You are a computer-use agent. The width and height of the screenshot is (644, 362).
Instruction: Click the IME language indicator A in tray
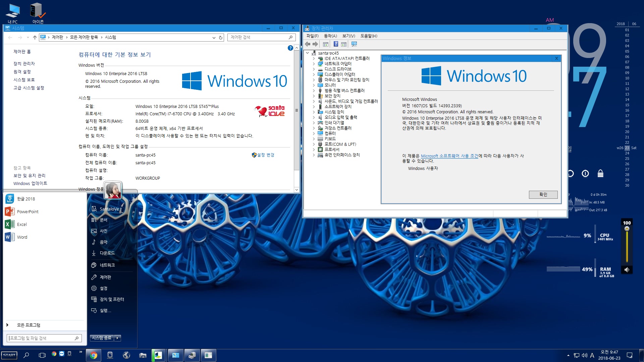592,355
